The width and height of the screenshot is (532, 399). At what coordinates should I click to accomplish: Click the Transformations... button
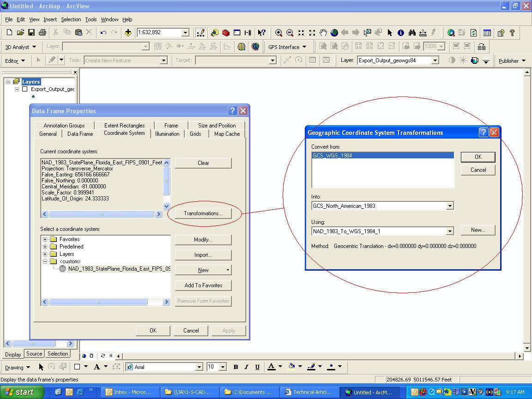pyautogui.click(x=203, y=213)
